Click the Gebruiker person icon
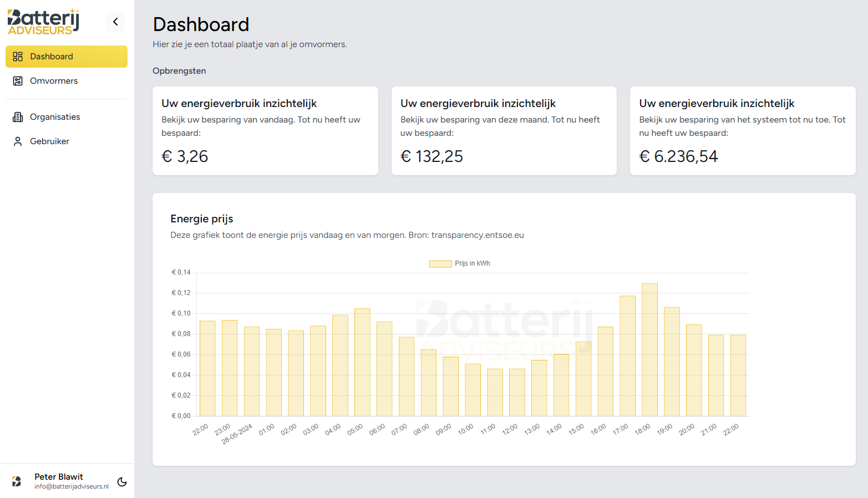This screenshot has width=868, height=498. click(18, 141)
